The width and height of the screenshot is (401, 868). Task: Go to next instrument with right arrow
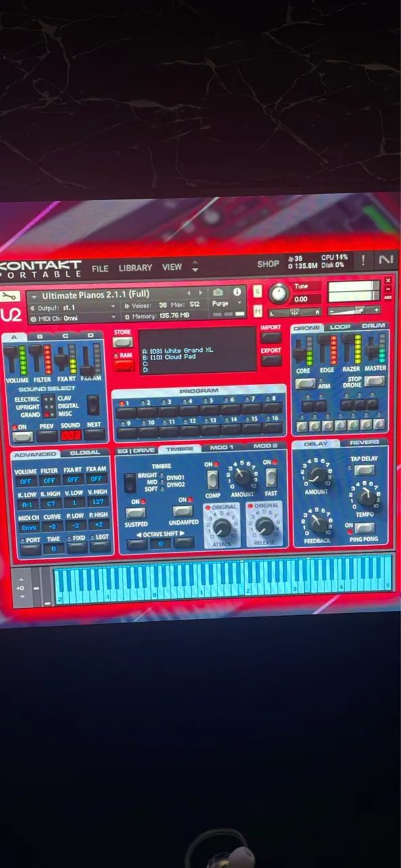coord(200,294)
